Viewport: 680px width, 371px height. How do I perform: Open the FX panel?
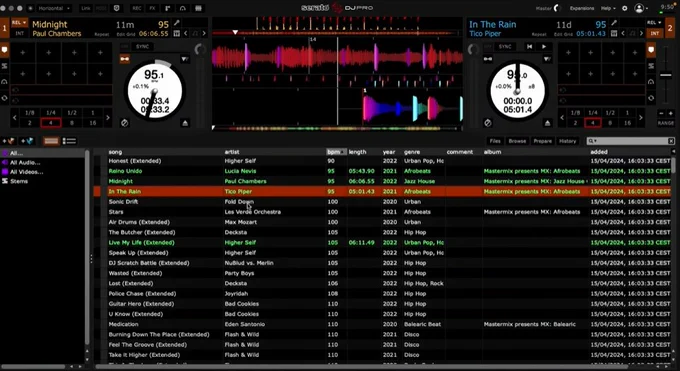pos(153,8)
